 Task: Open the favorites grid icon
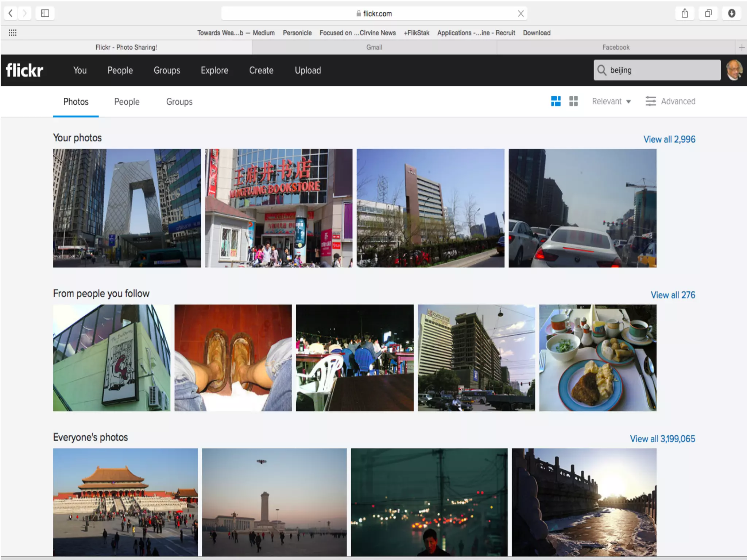[12, 33]
